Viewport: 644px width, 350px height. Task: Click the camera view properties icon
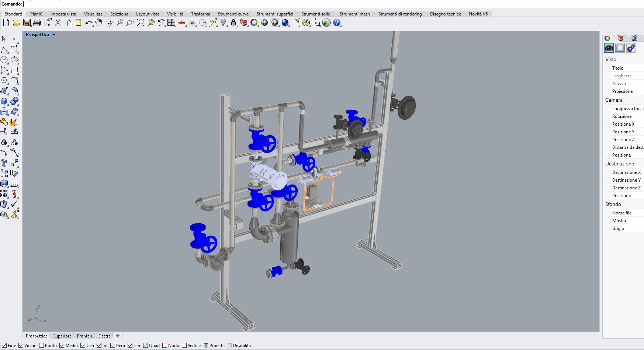point(609,48)
